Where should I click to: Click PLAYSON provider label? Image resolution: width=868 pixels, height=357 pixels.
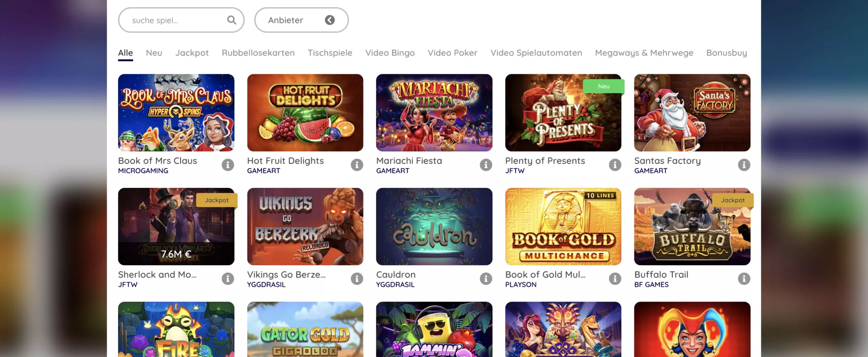pyautogui.click(x=520, y=285)
